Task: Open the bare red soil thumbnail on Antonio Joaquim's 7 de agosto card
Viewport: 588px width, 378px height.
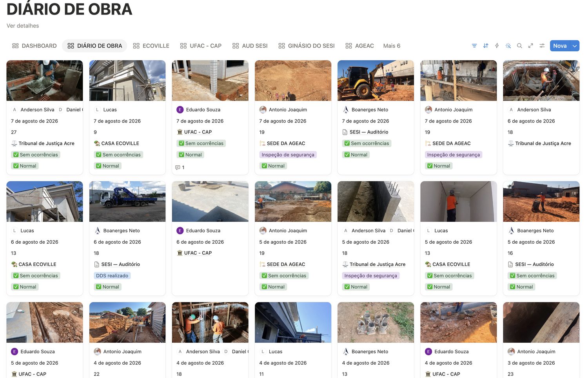Action: (293, 81)
